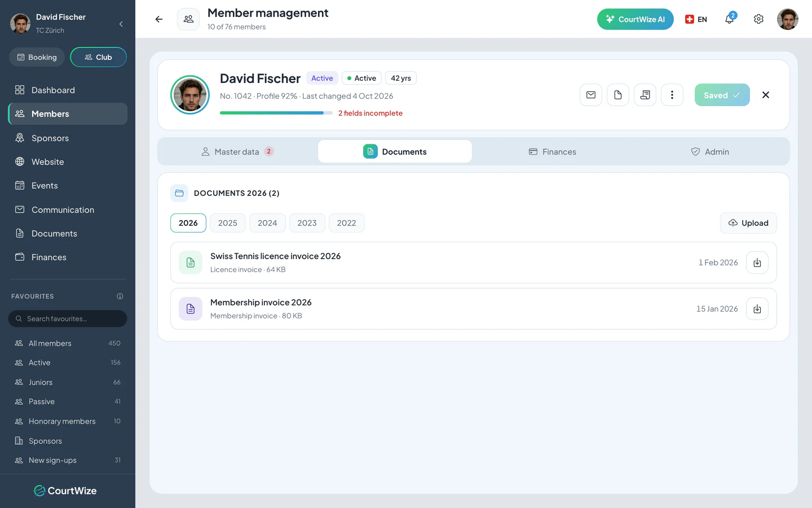The image size is (812, 508).
Task: Download Swiss Tennis licence invoice 2026
Action: pyautogui.click(x=757, y=262)
